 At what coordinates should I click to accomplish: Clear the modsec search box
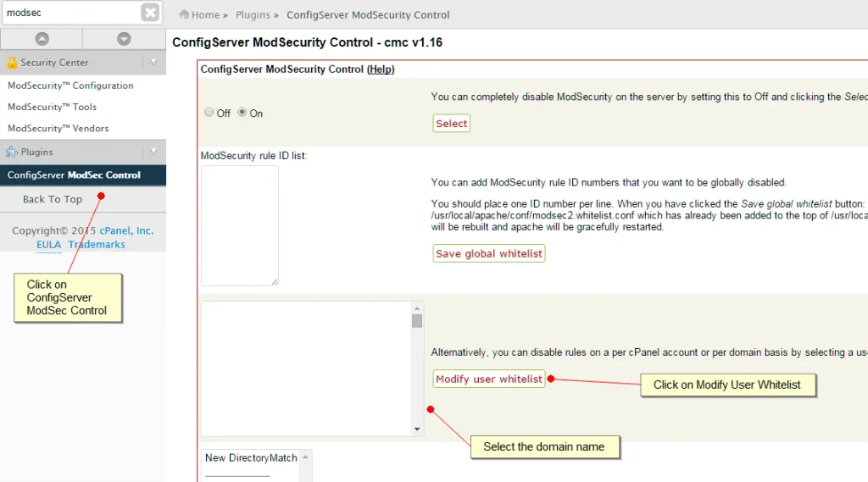(x=150, y=12)
